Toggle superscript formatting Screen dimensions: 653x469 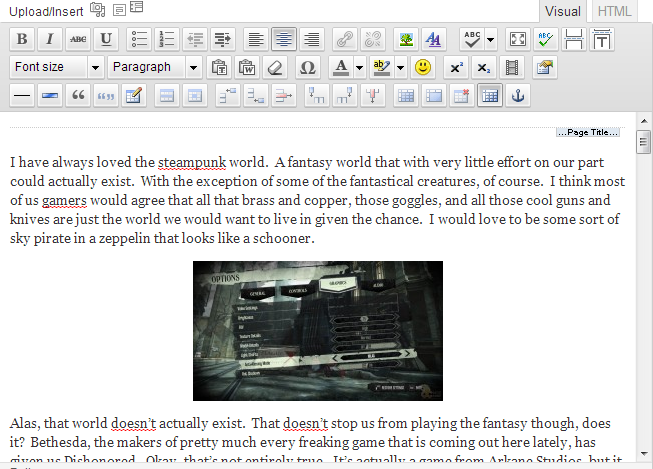click(456, 67)
